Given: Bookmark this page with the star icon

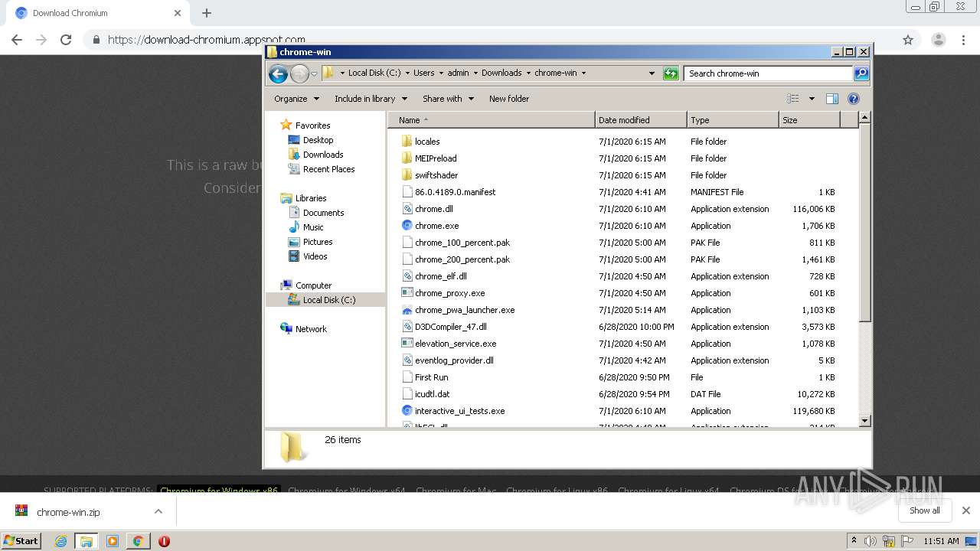Looking at the screenshot, I should tap(908, 40).
